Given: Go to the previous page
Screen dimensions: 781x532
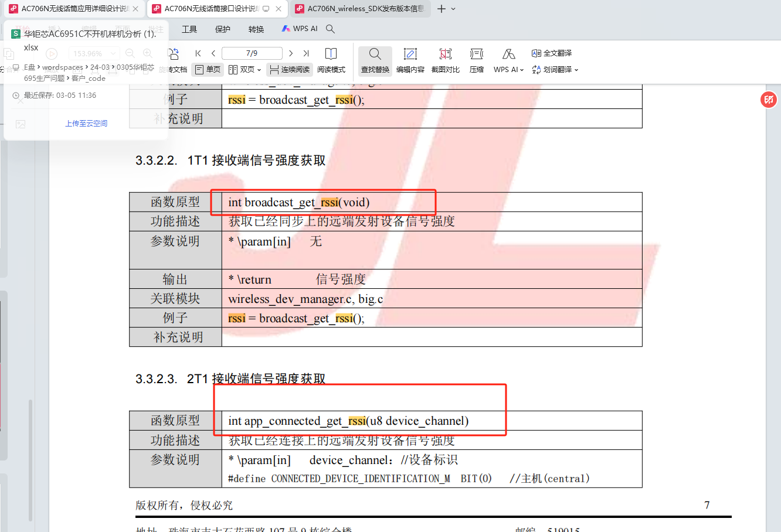Looking at the screenshot, I should [213, 53].
